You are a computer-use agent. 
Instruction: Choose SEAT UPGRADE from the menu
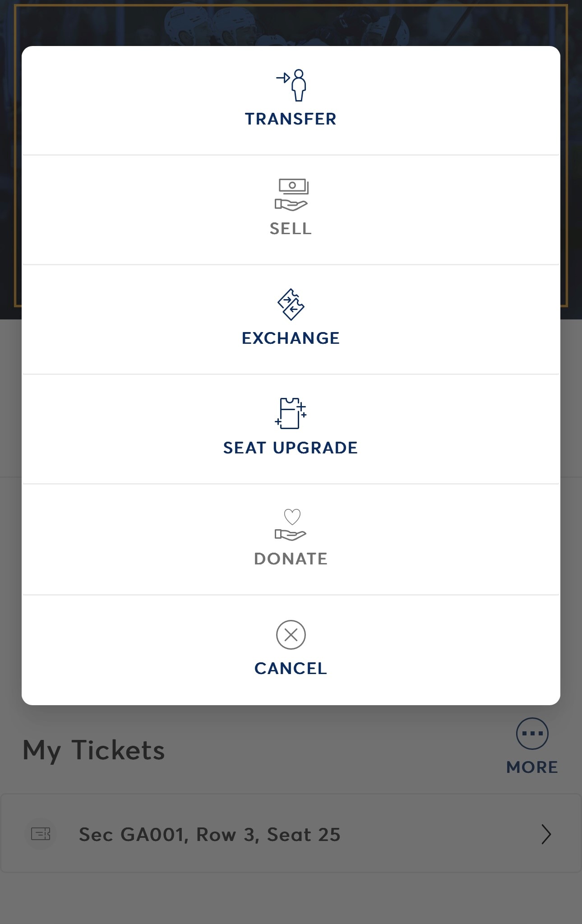pos(291,448)
